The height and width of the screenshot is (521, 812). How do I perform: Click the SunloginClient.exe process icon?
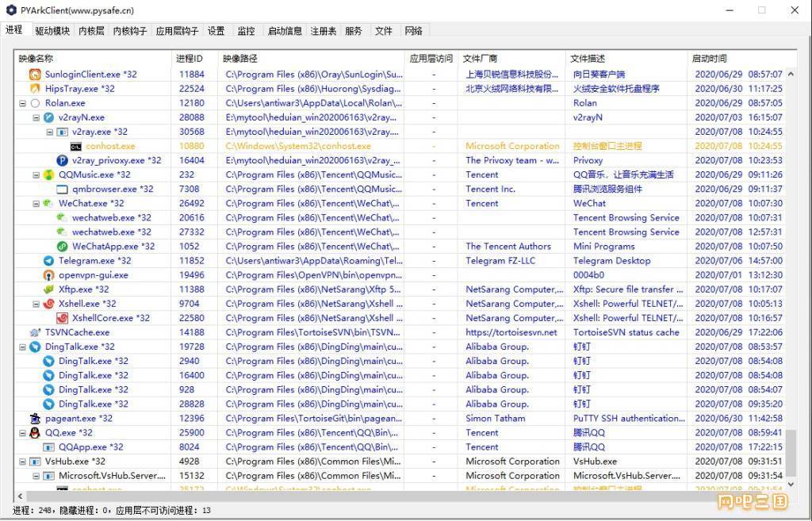click(x=35, y=75)
